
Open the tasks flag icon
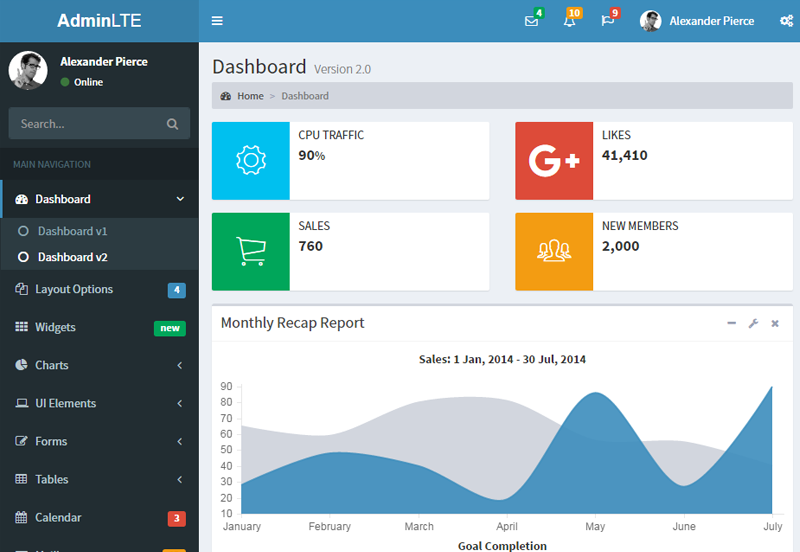(x=607, y=21)
